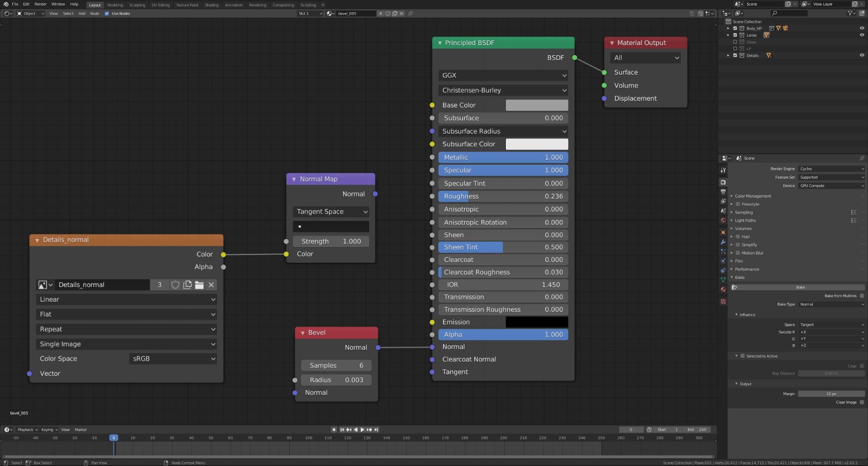Viewport: 868px width, 466px height.
Task: Open the outliner filter funnel
Action: coord(850,13)
